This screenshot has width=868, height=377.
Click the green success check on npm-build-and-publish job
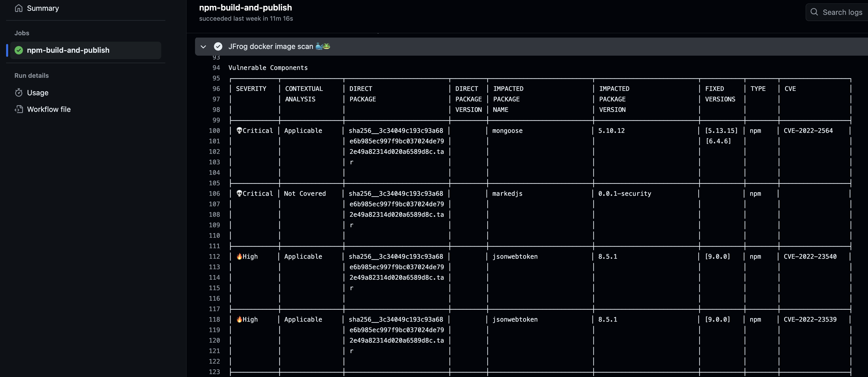pos(19,50)
